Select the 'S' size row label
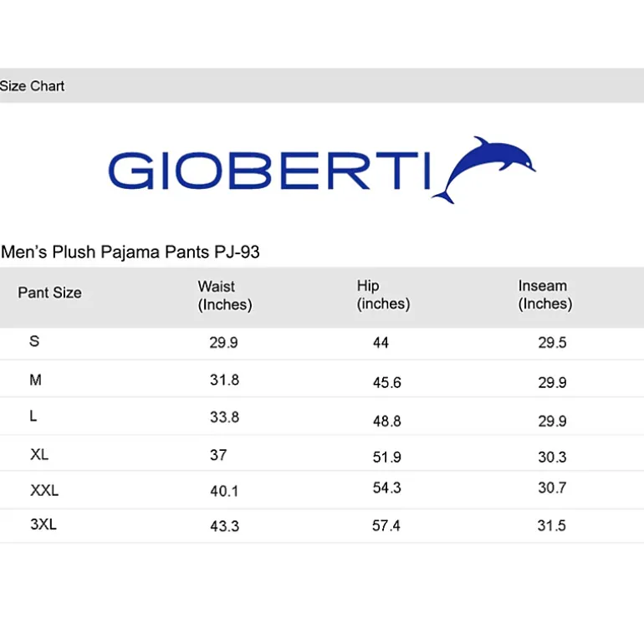 pyautogui.click(x=34, y=341)
